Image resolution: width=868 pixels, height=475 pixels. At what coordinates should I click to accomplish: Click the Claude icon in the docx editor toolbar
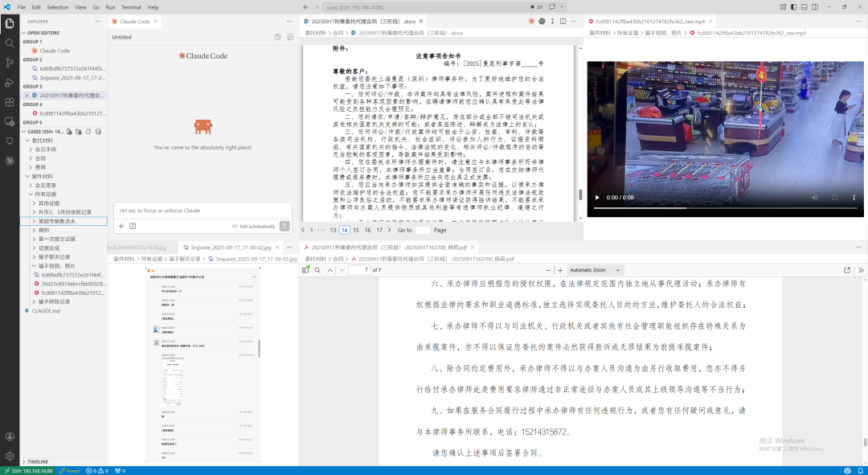531,21
